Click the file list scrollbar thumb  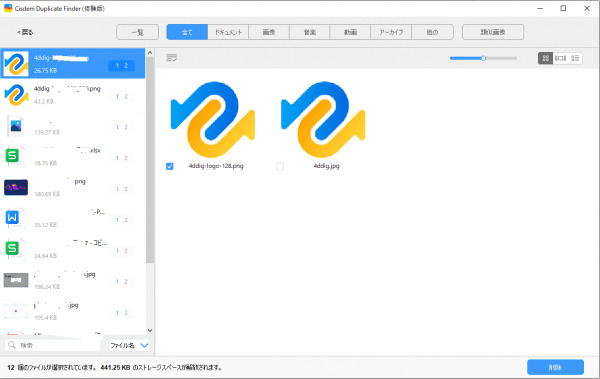point(150,160)
